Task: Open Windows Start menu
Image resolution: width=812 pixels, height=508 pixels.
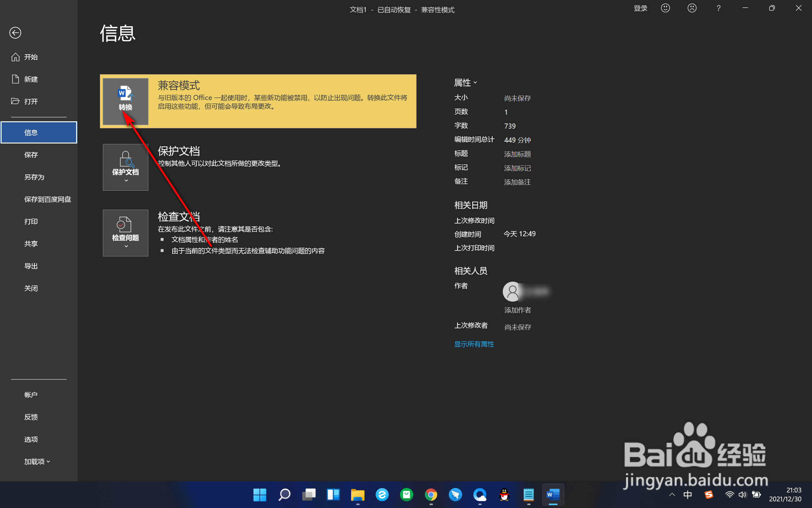Action: click(260, 495)
